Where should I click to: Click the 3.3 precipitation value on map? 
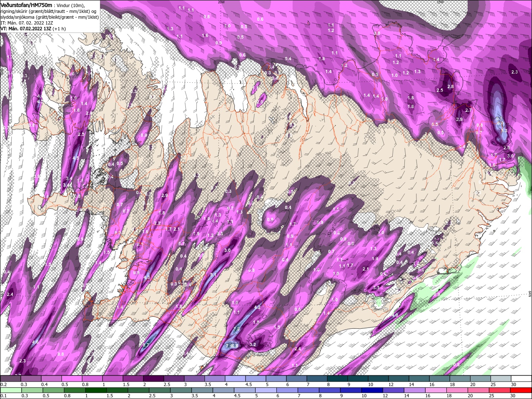[377, 288]
